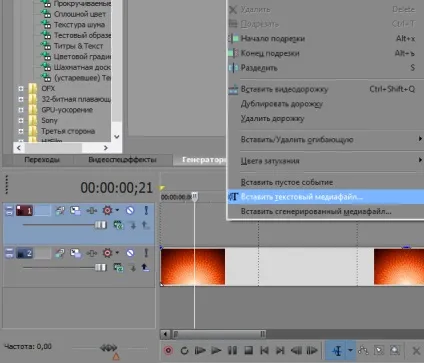The image size is (424, 363).
Task: Pause playback with the Pause button
Action: [232, 350]
